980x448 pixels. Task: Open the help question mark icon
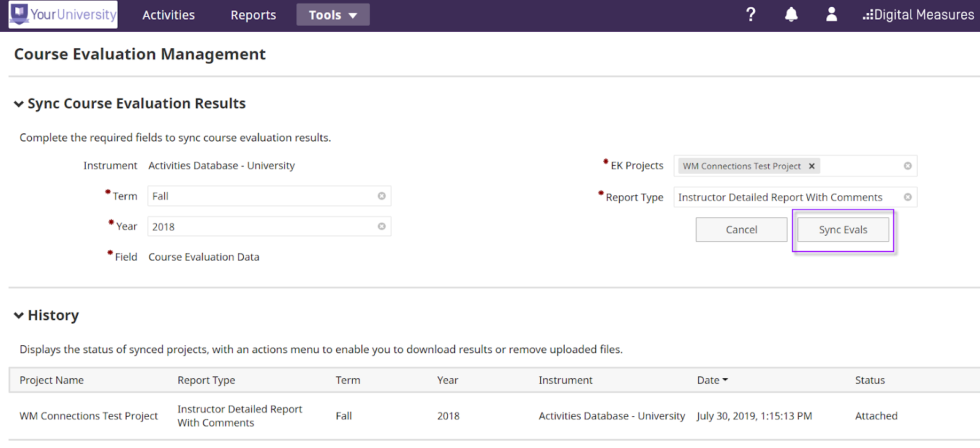pyautogui.click(x=750, y=15)
